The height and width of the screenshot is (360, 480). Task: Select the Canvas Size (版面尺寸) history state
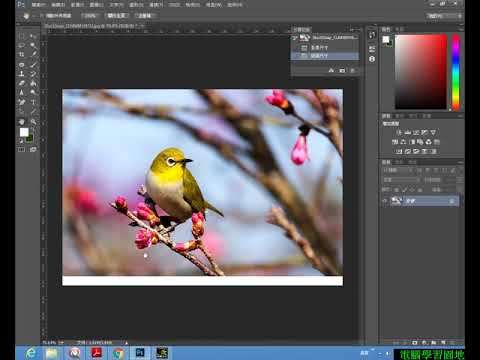point(325,56)
